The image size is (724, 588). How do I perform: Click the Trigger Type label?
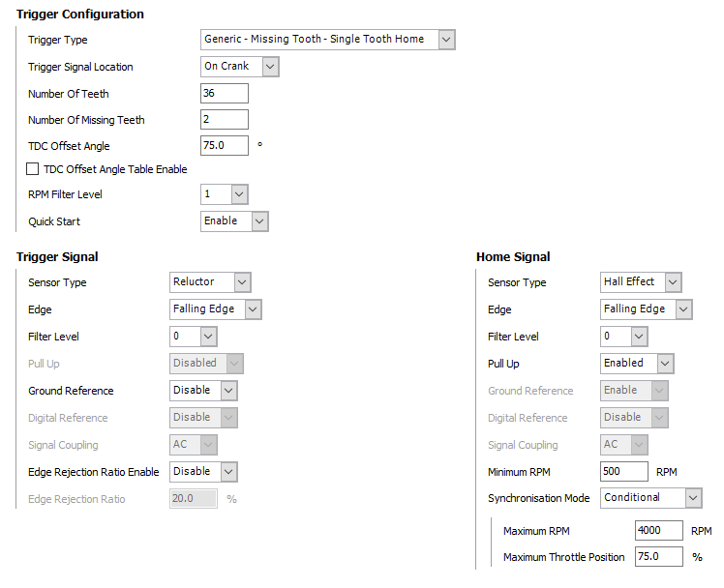[58, 40]
